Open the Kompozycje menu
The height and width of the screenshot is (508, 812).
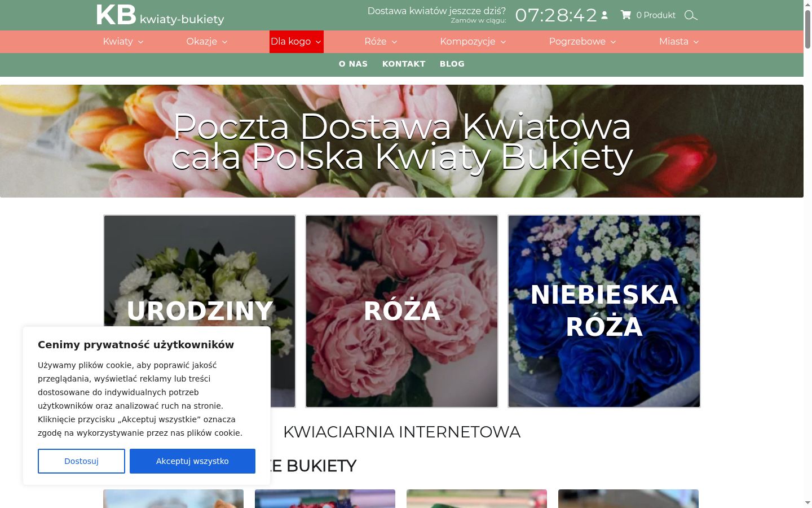click(x=473, y=42)
